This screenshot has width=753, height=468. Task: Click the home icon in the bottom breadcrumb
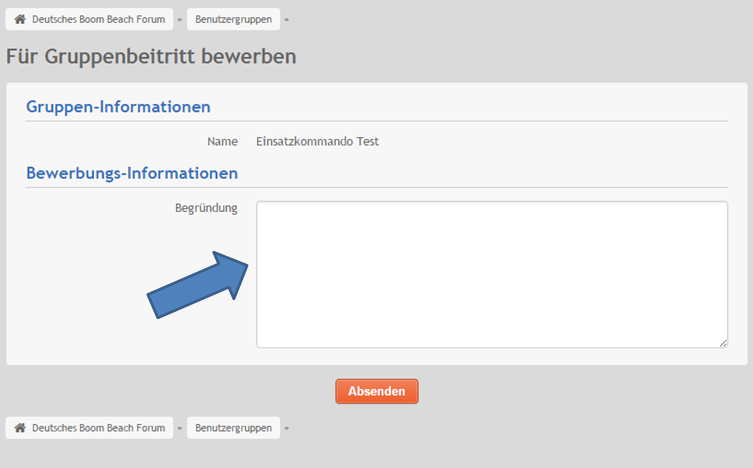pyautogui.click(x=20, y=427)
